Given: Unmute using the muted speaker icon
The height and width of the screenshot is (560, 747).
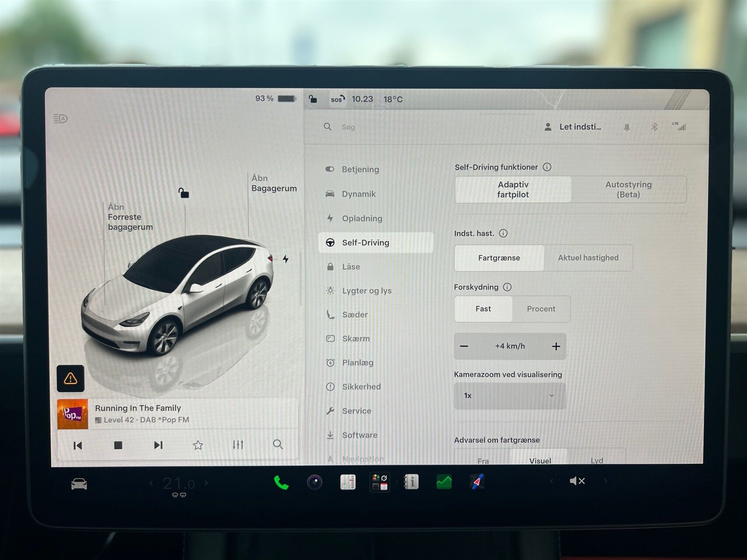Looking at the screenshot, I should pyautogui.click(x=577, y=481).
